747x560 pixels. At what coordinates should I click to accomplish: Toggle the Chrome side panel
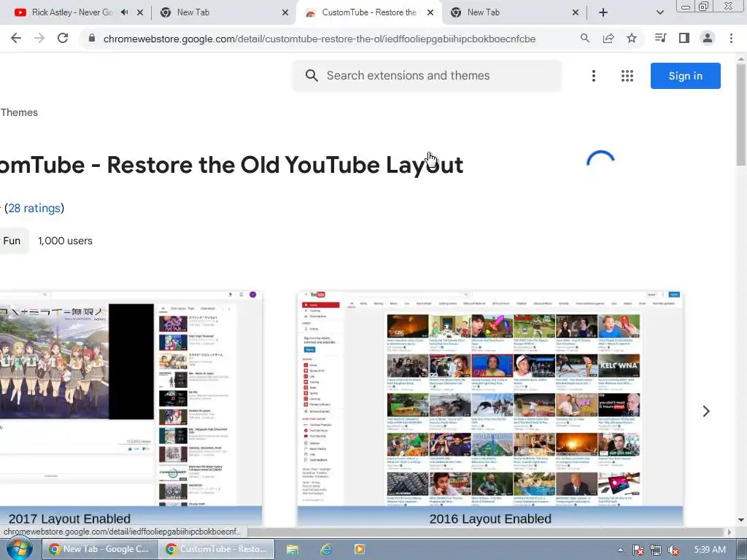(x=684, y=38)
